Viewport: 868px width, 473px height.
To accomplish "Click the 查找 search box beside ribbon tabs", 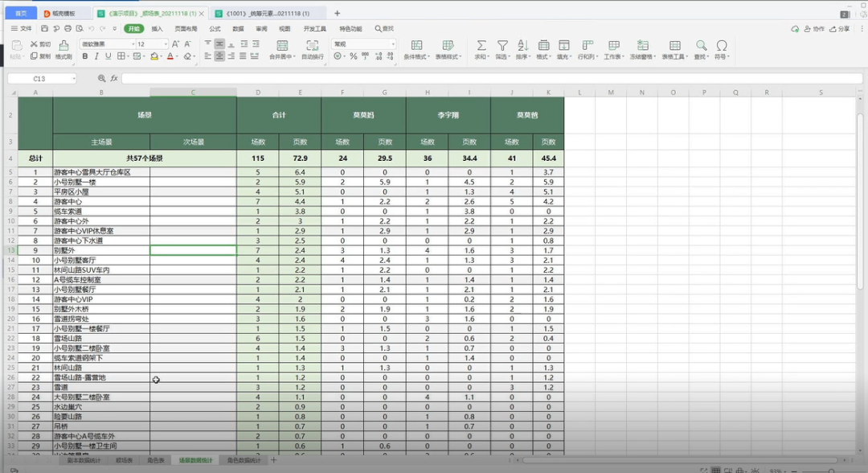I will 384,29.
